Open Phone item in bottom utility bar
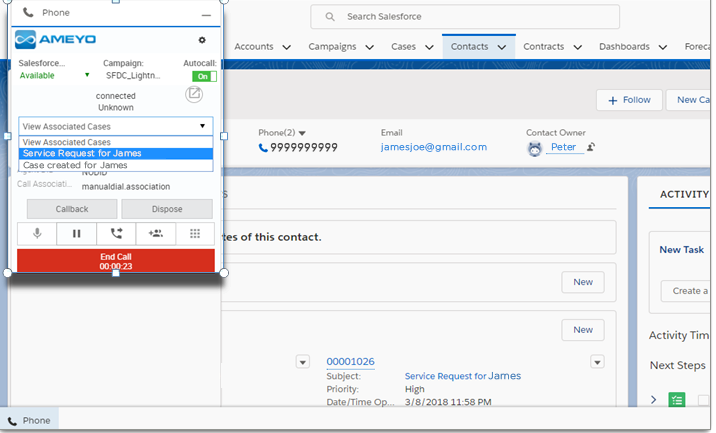716x433 pixels. pos(29,421)
